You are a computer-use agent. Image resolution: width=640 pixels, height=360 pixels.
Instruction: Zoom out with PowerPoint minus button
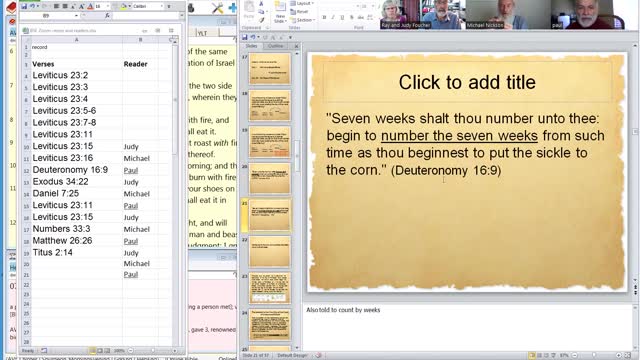click(574, 356)
